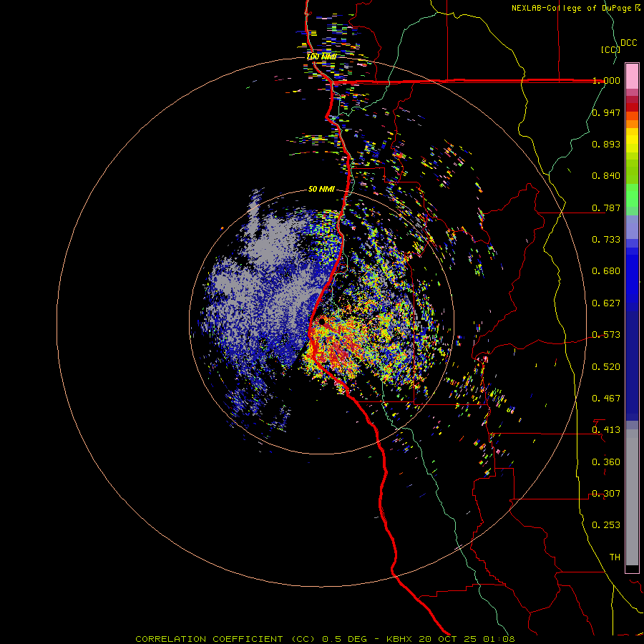This screenshot has height=644, width=644.
Task: Click the 20 OCT 25 date text
Action: point(448,639)
